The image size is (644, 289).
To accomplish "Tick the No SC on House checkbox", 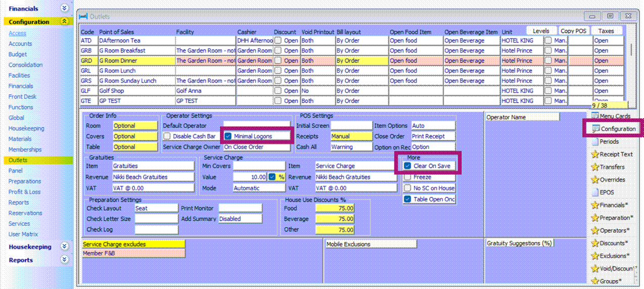I will [407, 188].
